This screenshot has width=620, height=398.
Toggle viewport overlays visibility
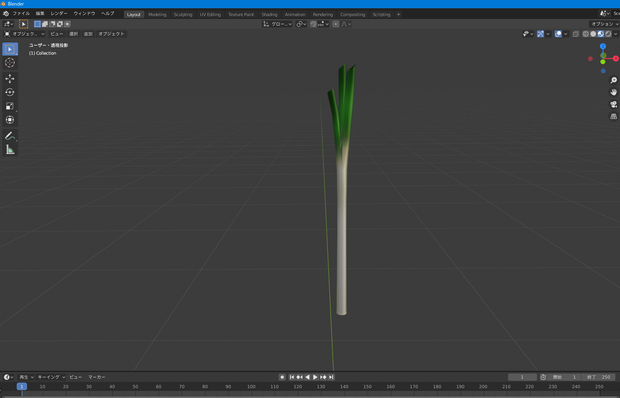point(558,34)
